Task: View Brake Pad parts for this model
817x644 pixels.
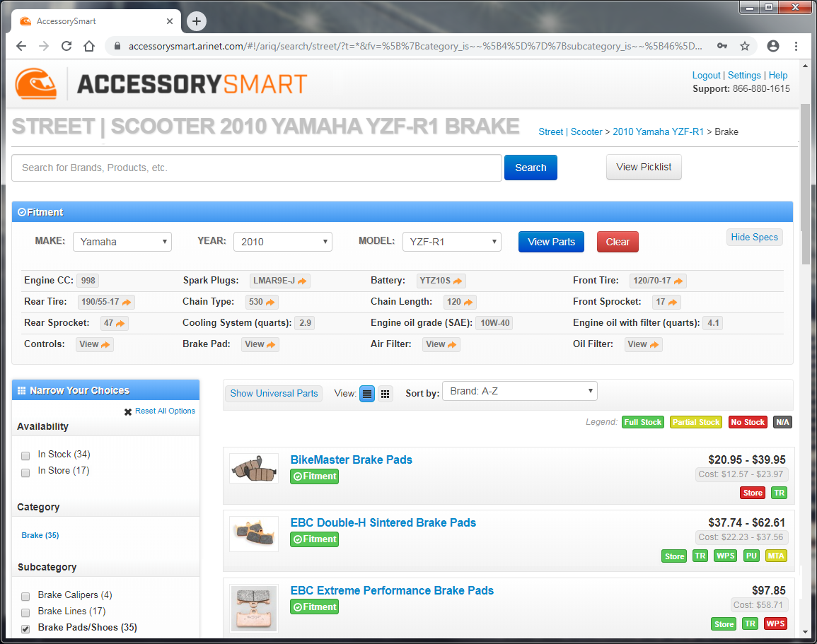Action: pyautogui.click(x=260, y=344)
